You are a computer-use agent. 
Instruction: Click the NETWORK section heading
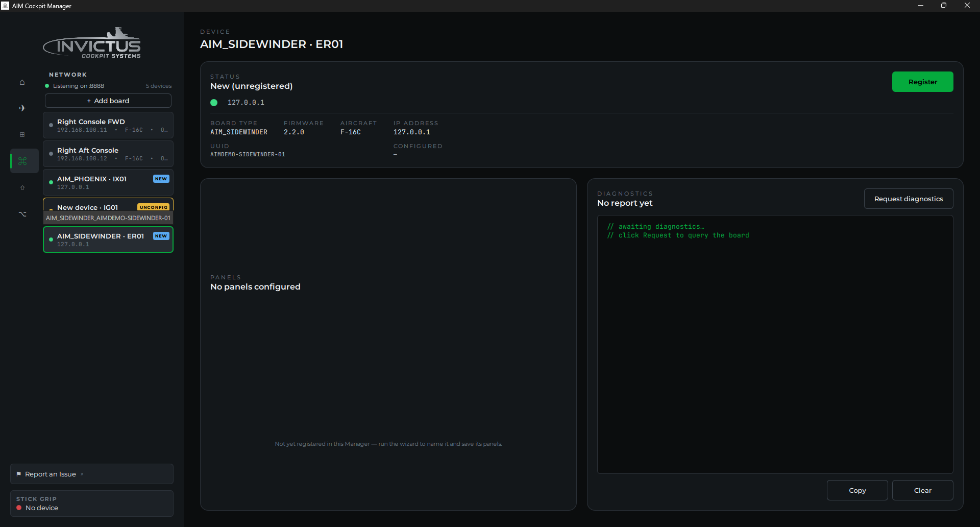[x=68, y=75]
